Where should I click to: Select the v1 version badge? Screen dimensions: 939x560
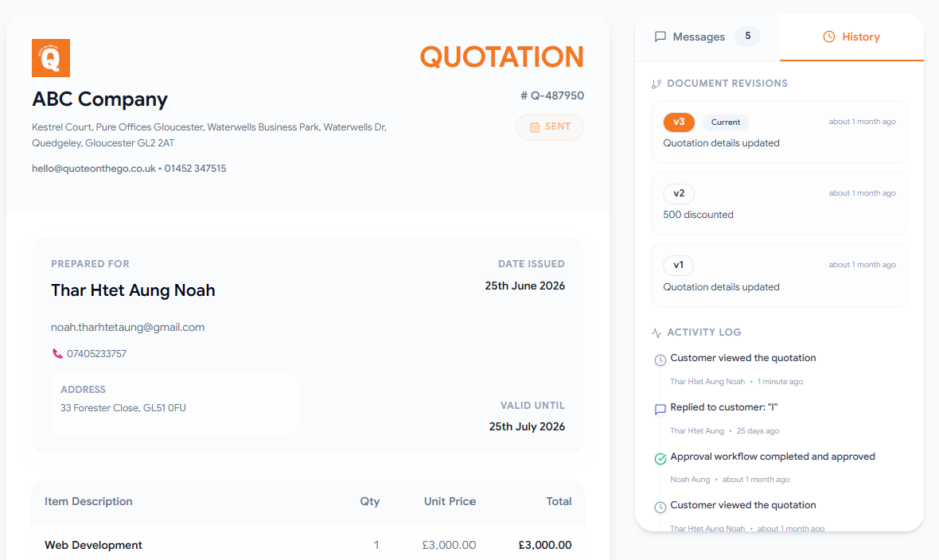[679, 265]
